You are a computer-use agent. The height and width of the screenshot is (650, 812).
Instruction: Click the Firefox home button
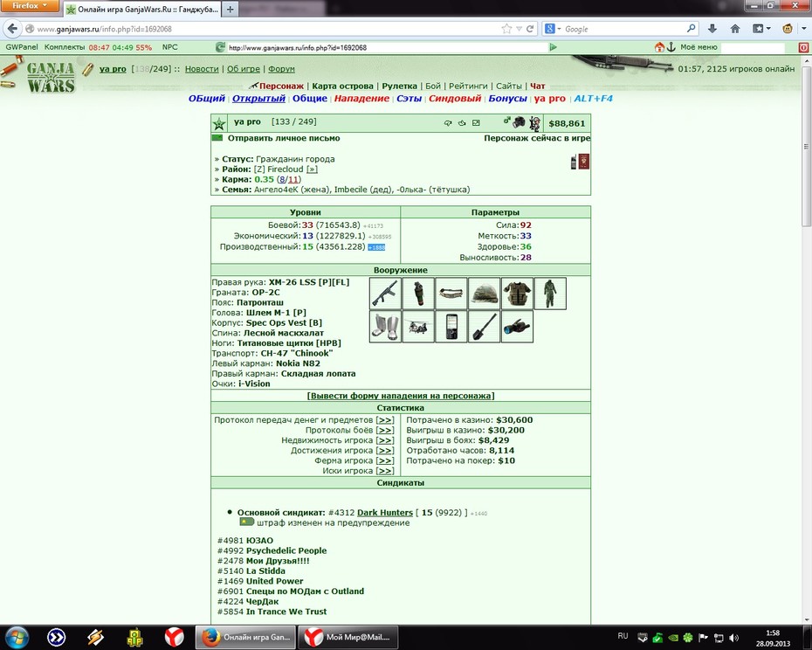coord(735,29)
